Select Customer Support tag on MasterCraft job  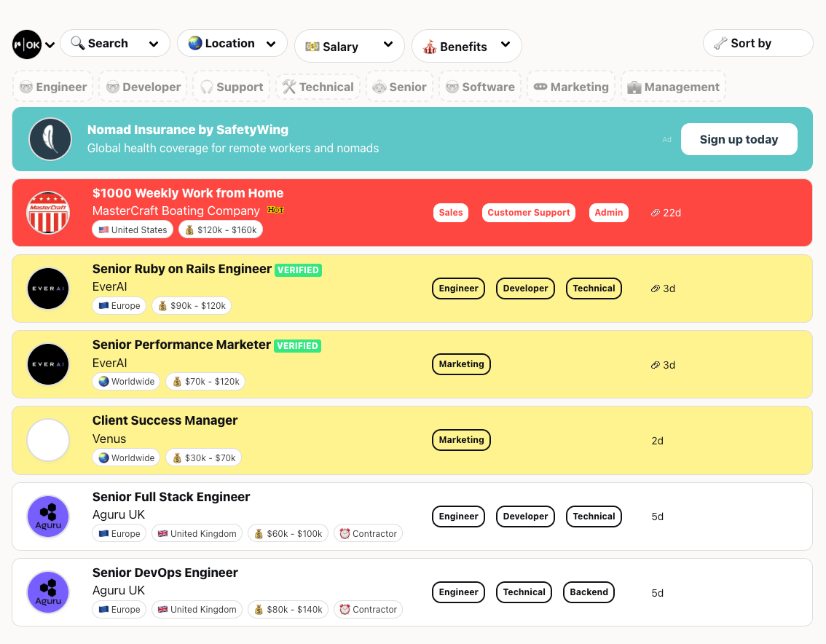click(528, 213)
